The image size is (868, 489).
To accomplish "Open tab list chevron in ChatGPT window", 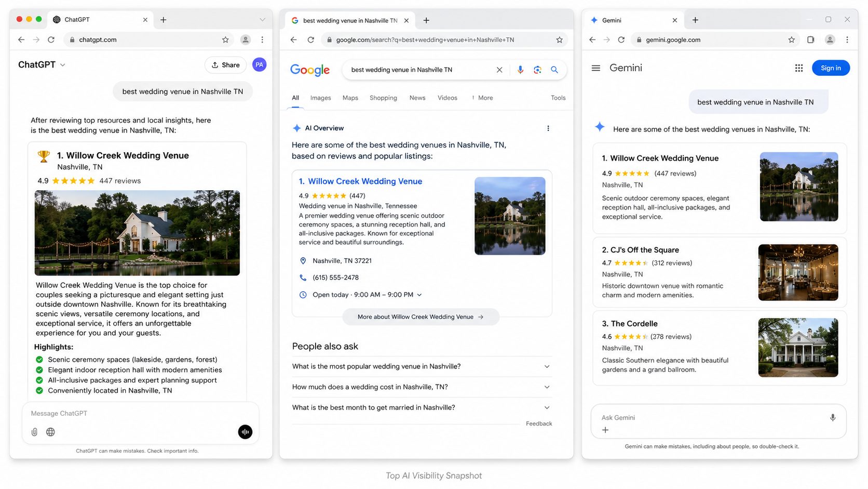I will (262, 20).
